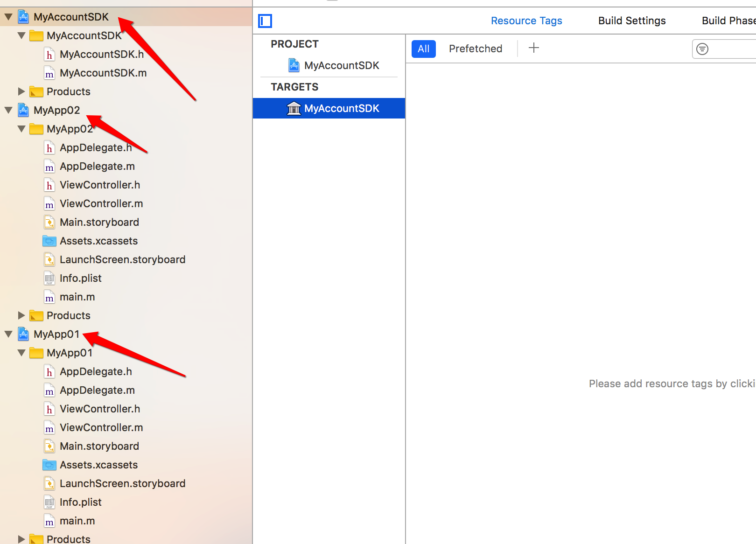The height and width of the screenshot is (544, 756).
Task: Click Info.plist icon under MyApp01
Action: pos(49,502)
